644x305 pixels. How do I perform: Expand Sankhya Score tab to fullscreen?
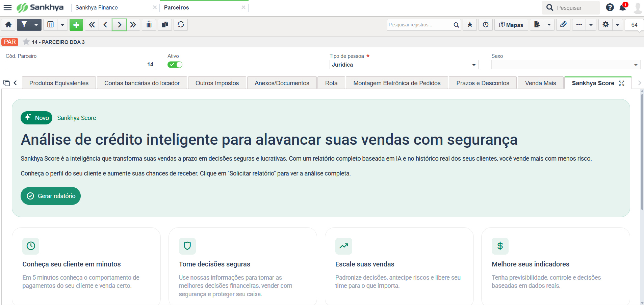point(621,83)
